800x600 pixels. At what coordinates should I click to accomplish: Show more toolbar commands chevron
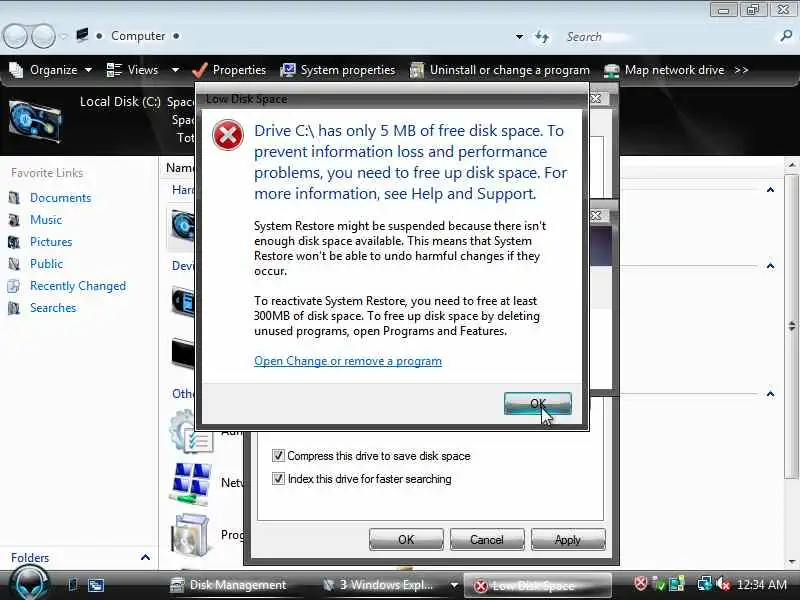coord(741,70)
